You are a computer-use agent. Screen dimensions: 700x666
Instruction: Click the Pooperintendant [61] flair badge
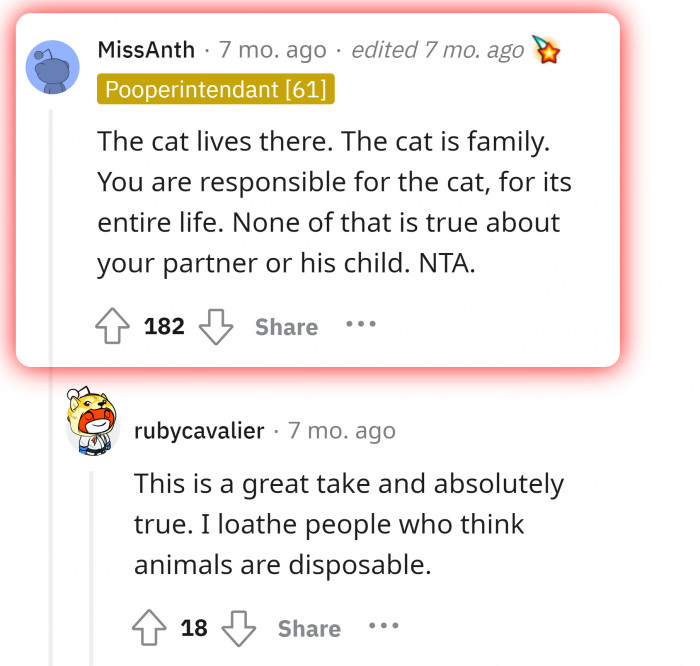point(216,90)
